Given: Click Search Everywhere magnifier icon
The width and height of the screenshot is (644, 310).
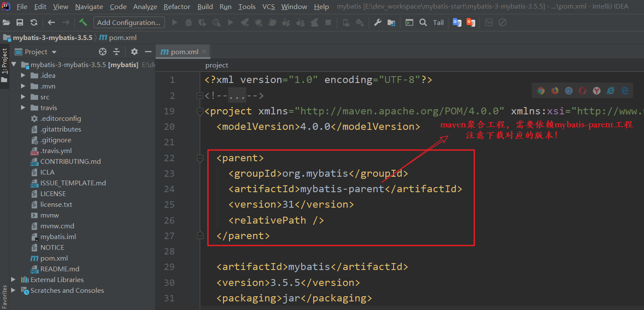Looking at the screenshot, I should point(423,22).
